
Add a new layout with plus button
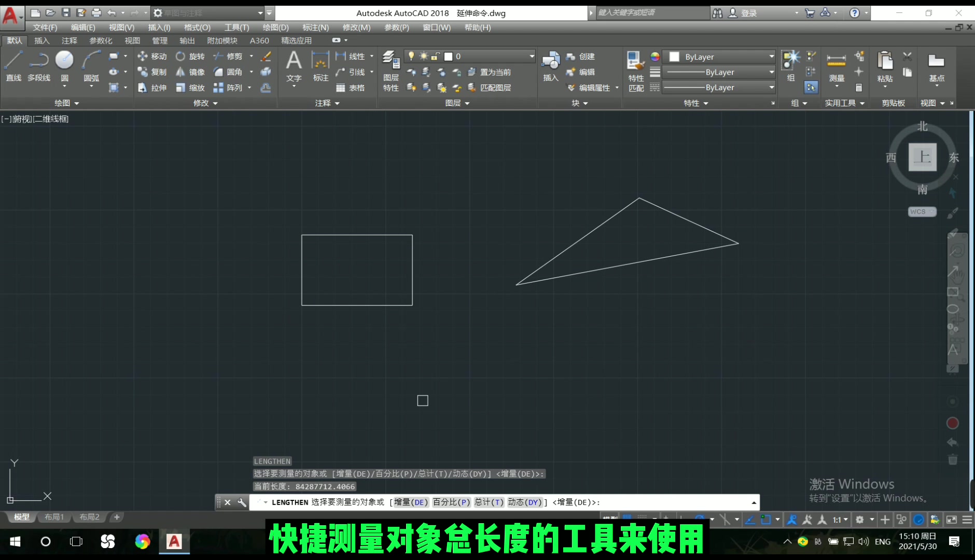[x=117, y=517]
